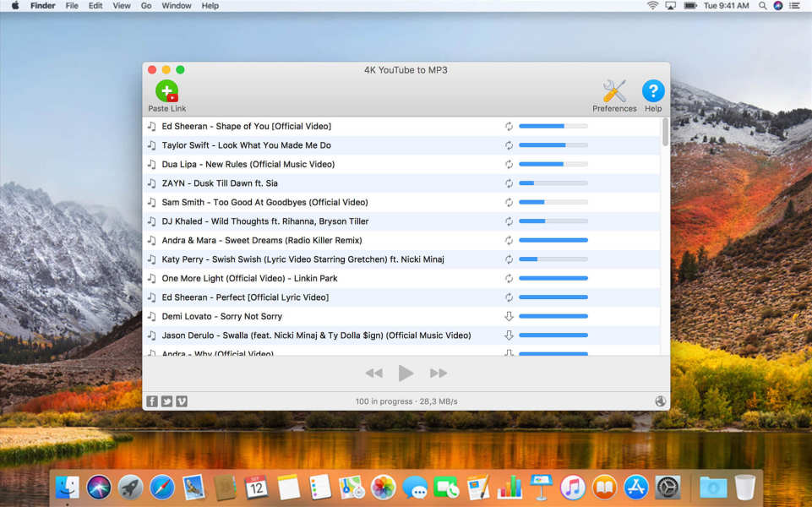
Task: Open the File menu
Action: click(72, 6)
